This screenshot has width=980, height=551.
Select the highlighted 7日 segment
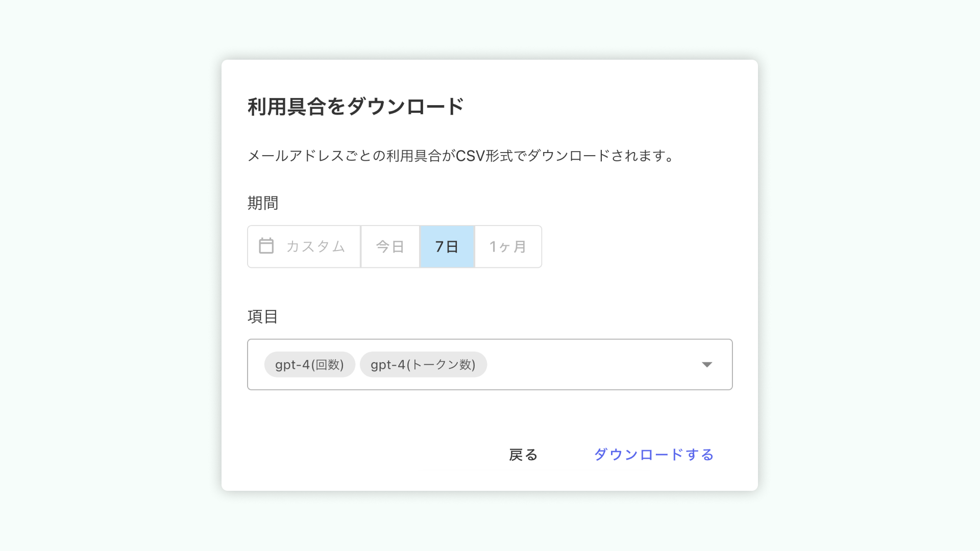tap(447, 246)
